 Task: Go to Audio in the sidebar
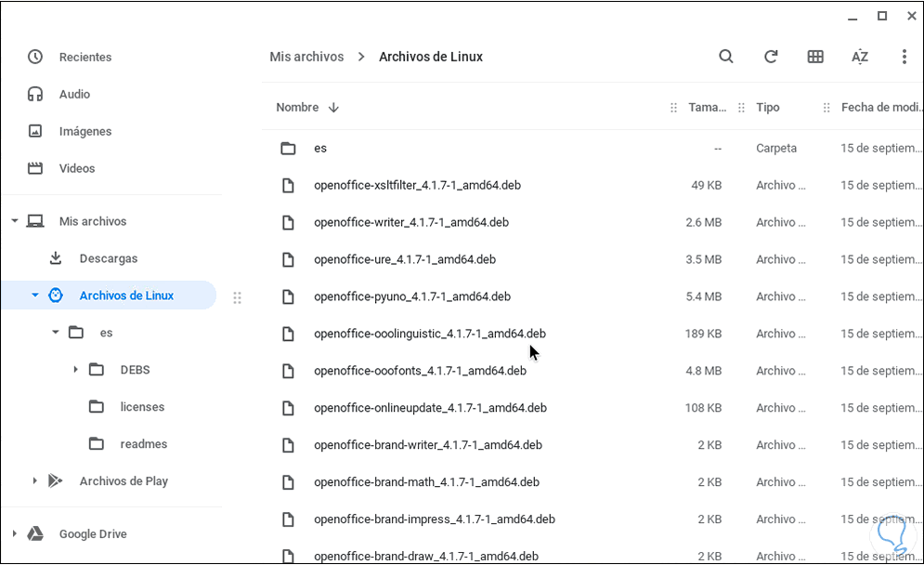[x=74, y=94]
